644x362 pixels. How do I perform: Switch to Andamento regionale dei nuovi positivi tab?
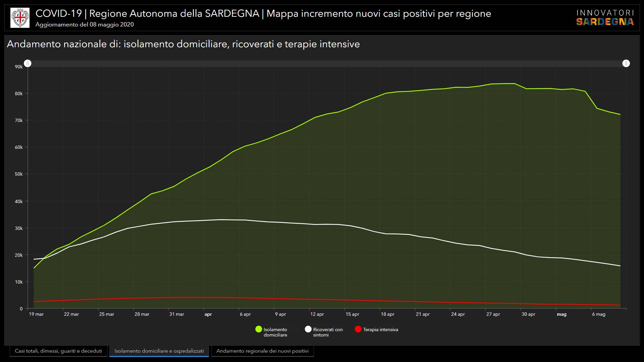pos(262,351)
